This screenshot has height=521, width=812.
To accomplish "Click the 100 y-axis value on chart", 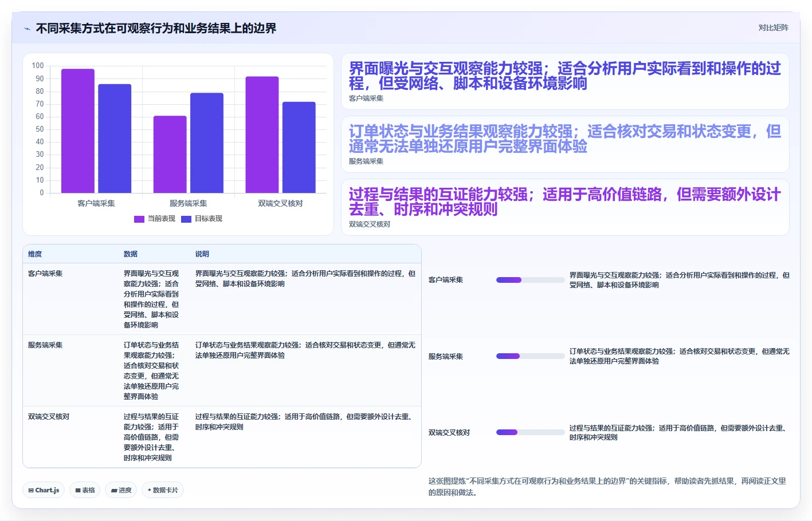I will coord(38,66).
